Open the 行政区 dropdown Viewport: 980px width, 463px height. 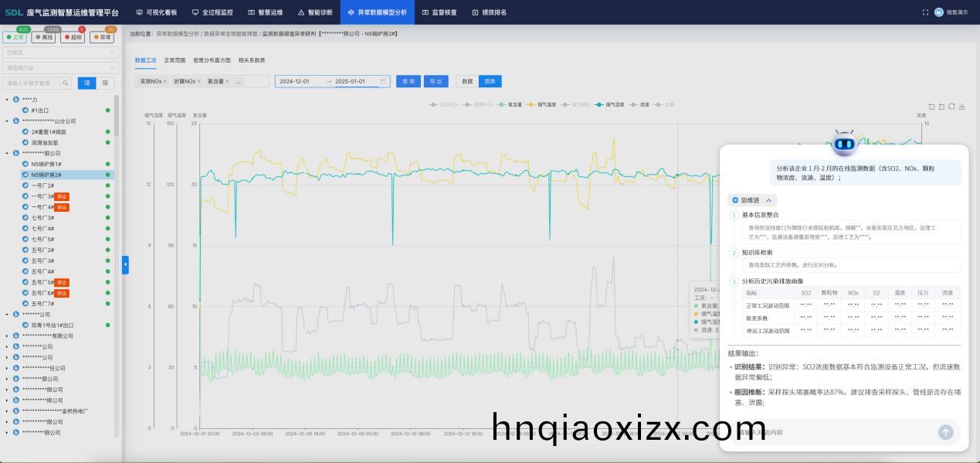(60, 53)
